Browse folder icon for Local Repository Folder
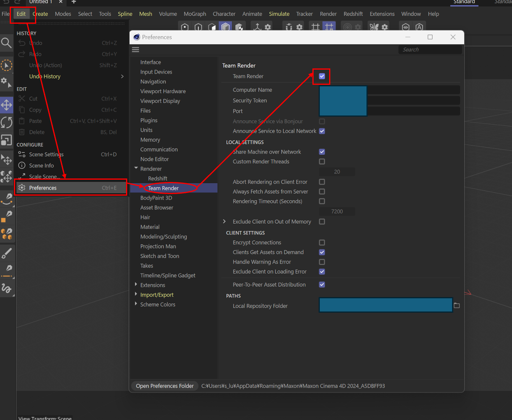This screenshot has width=512, height=420. 457,306
